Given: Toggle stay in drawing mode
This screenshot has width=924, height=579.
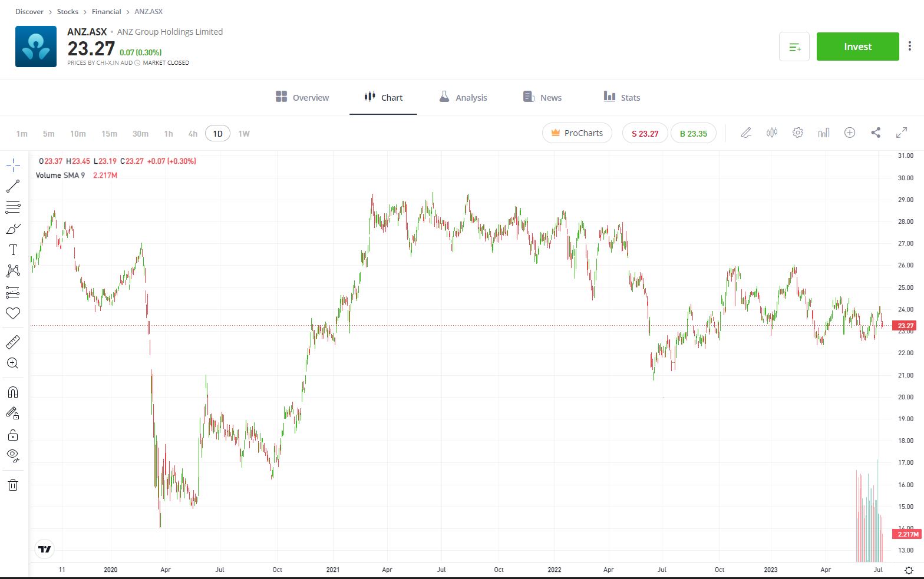Looking at the screenshot, I should coord(13,413).
